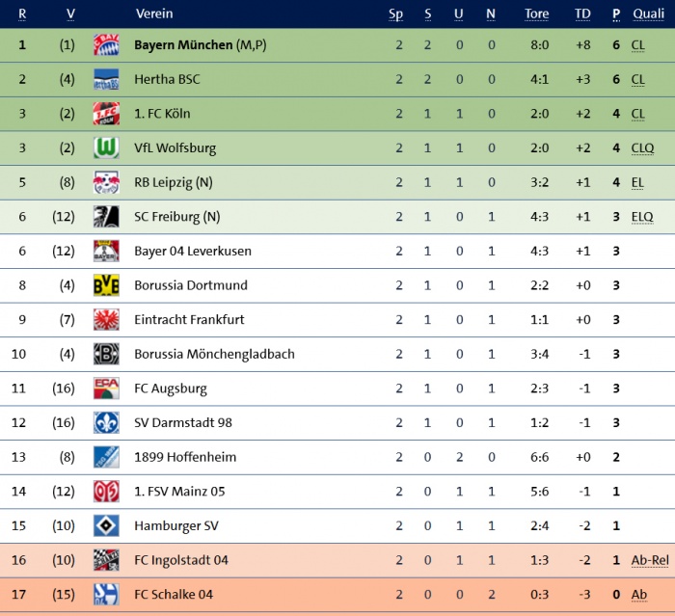The height and width of the screenshot is (616, 675).
Task: Click the SV Darmstadt 98 crest
Action: coord(105,423)
